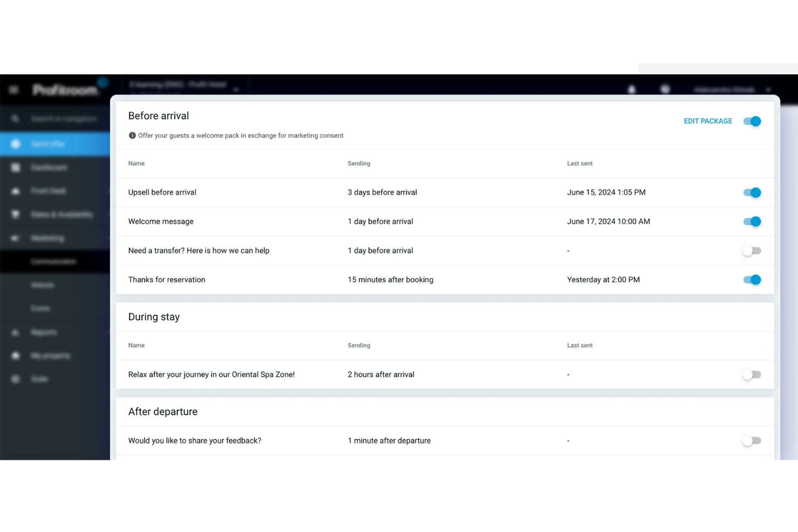Image resolution: width=798 pixels, height=532 pixels.
Task: Open the Suite menu item
Action: tap(39, 379)
